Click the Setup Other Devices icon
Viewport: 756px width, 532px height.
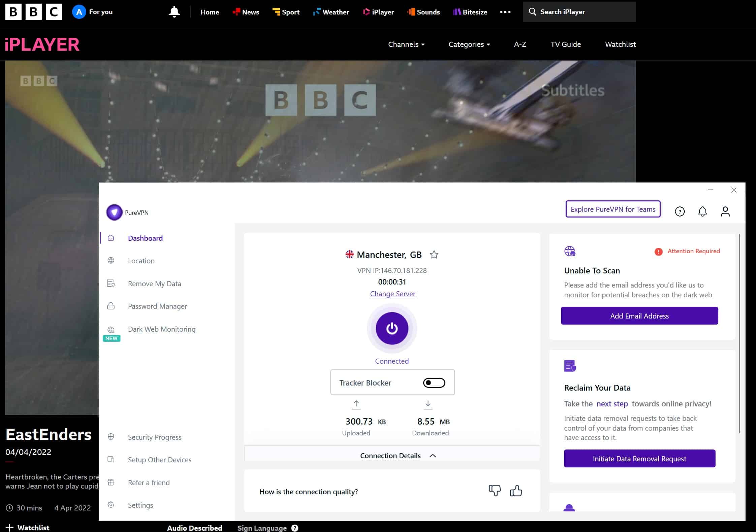111,460
